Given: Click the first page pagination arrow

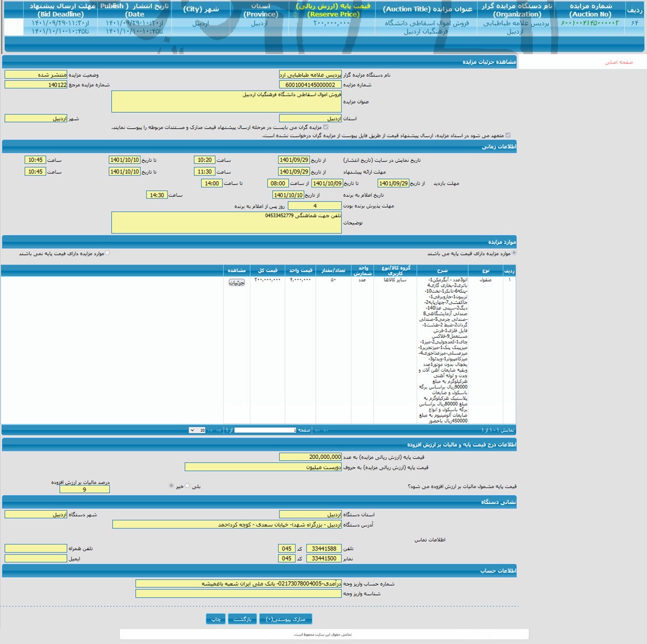Looking at the screenshot, I should (x=325, y=430).
